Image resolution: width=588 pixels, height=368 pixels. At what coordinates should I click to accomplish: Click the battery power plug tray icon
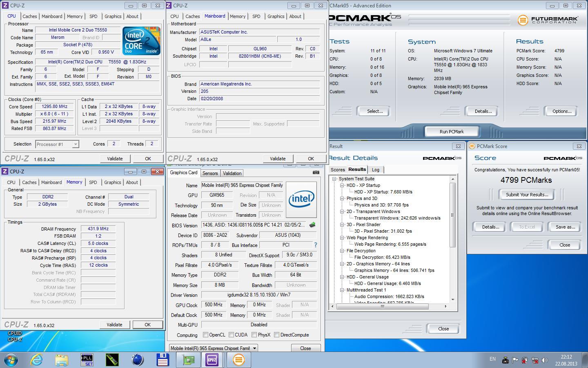[525, 360]
